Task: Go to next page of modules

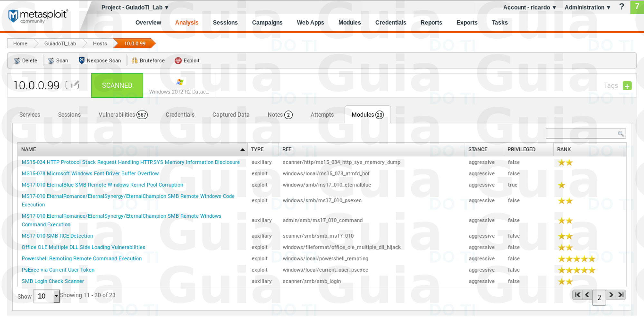Action: (x=611, y=295)
